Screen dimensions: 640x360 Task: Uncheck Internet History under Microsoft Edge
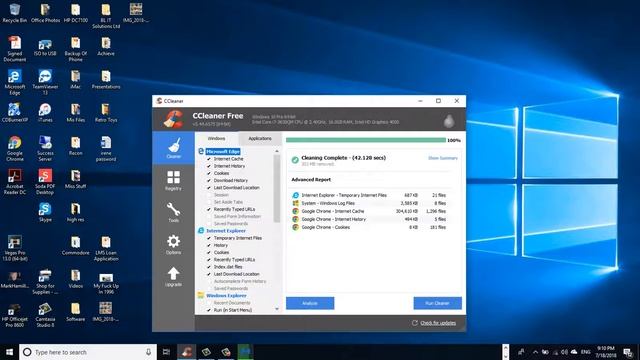pyautogui.click(x=209, y=166)
